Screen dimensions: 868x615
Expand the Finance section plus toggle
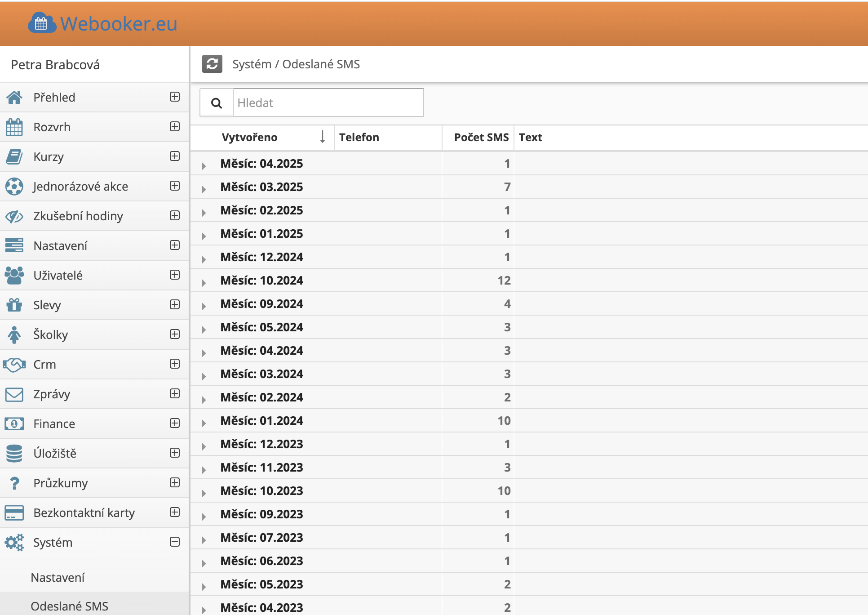tap(175, 423)
